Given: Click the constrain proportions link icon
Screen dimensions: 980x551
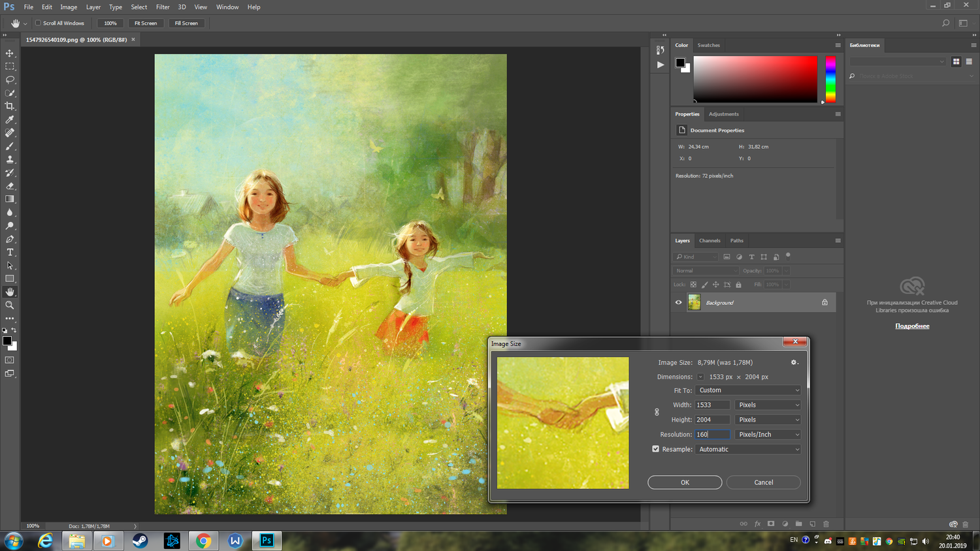Looking at the screenshot, I should point(657,412).
